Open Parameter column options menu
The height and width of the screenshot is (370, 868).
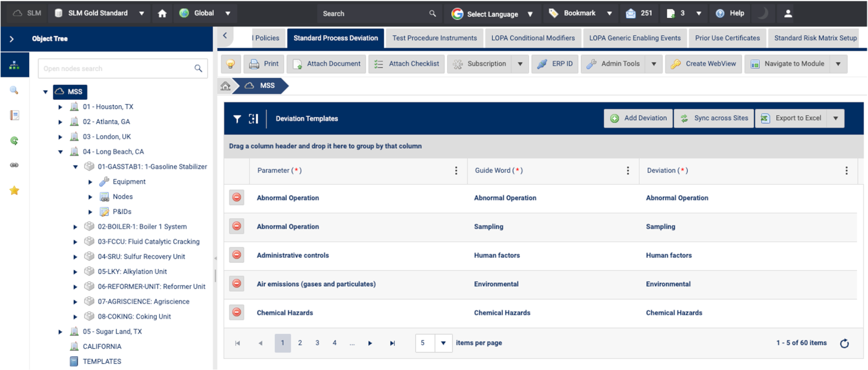pyautogui.click(x=456, y=171)
